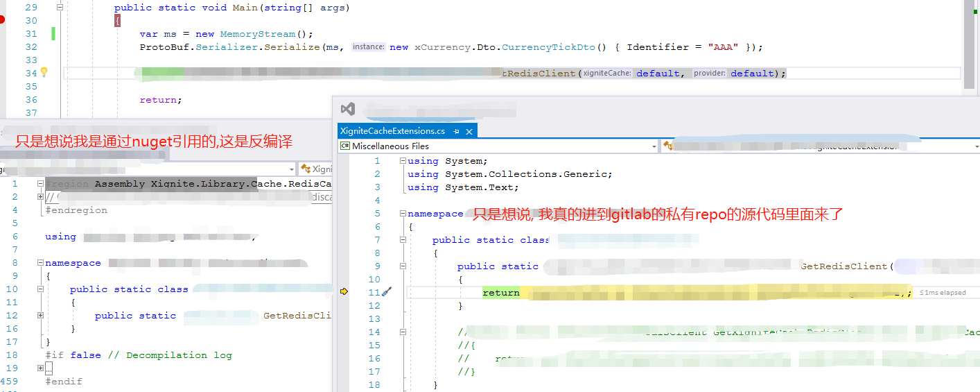980x392 pixels.
Task: Click 'using System.Text;' on line 3
Action: (463, 187)
